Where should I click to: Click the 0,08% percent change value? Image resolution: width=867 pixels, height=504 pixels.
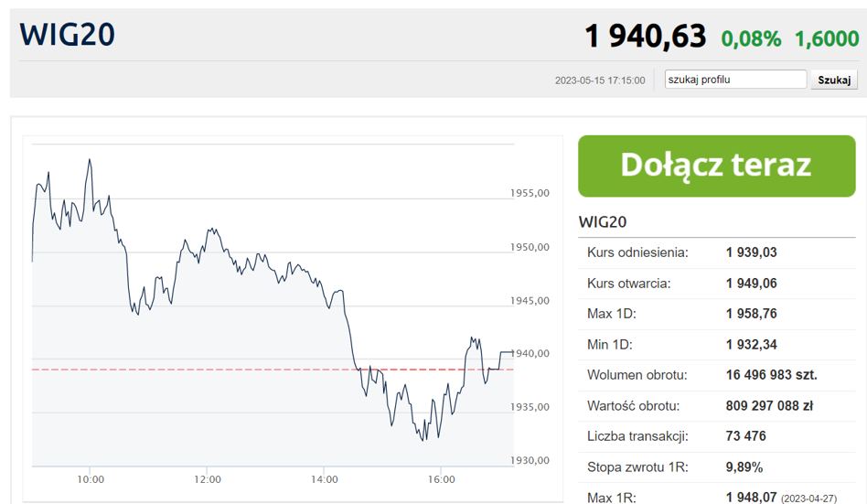coord(751,38)
